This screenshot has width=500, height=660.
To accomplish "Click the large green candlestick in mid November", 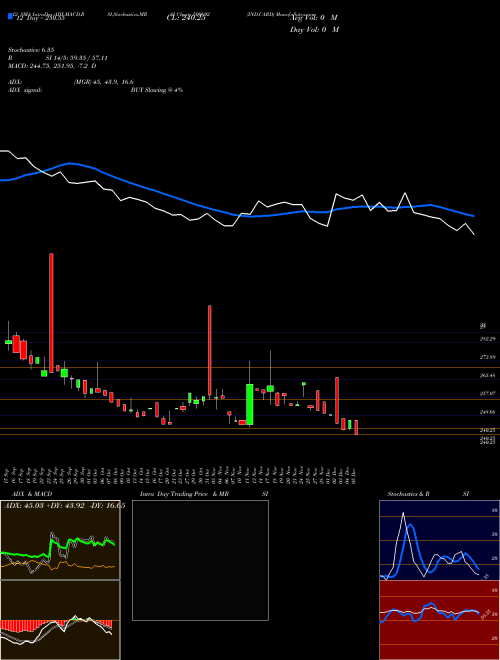I will [250, 404].
